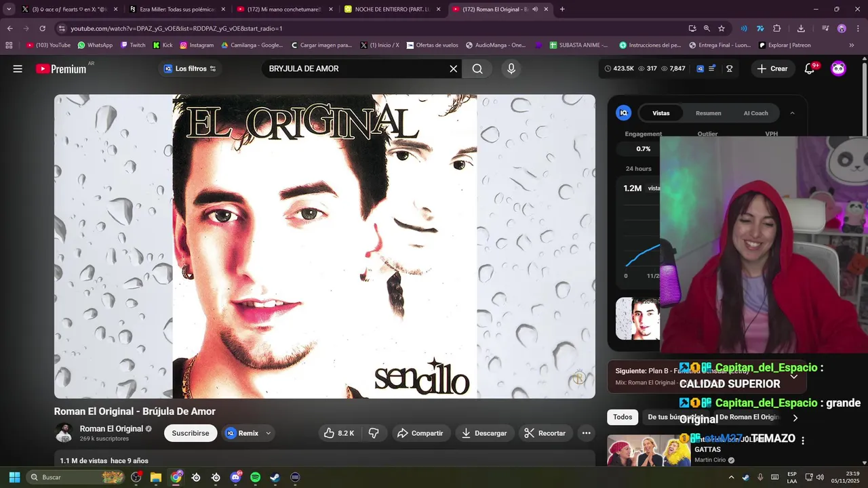
Task: Open Roman El Original channel name link
Action: [111, 428]
